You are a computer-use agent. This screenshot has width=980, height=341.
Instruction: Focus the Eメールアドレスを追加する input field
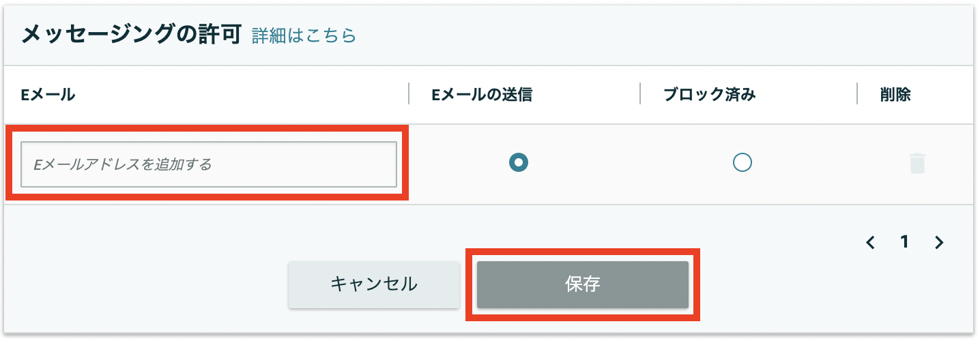tap(209, 164)
